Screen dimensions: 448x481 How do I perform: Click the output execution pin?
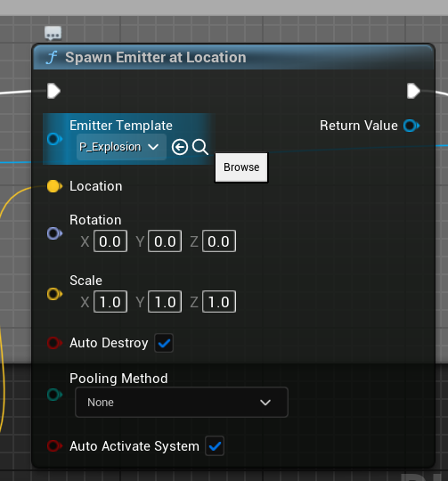click(413, 91)
